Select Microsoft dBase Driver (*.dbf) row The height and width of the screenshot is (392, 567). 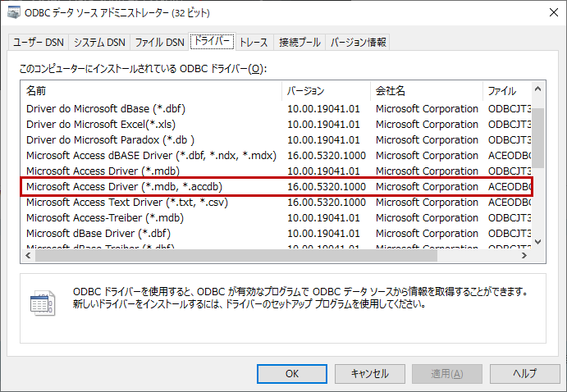277,234
